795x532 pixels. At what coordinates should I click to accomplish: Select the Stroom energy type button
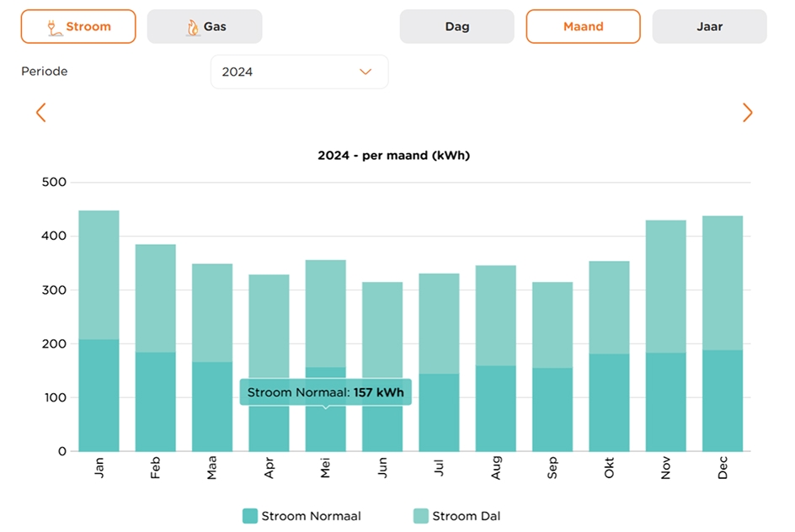click(78, 27)
